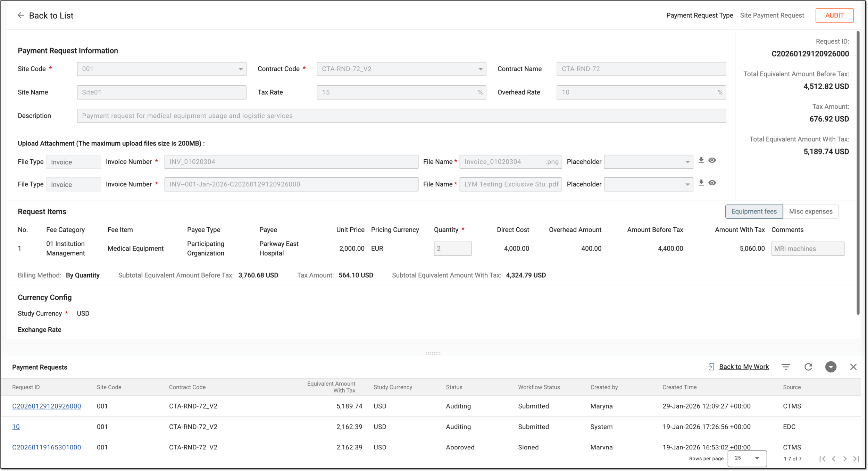Click the System created-by cell
The height and width of the screenshot is (471, 868).
[601, 427]
